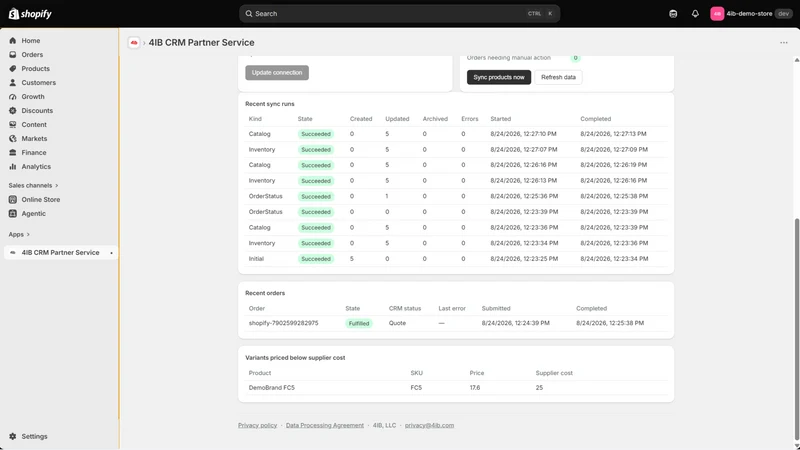Click the Shopify logo

[30, 14]
